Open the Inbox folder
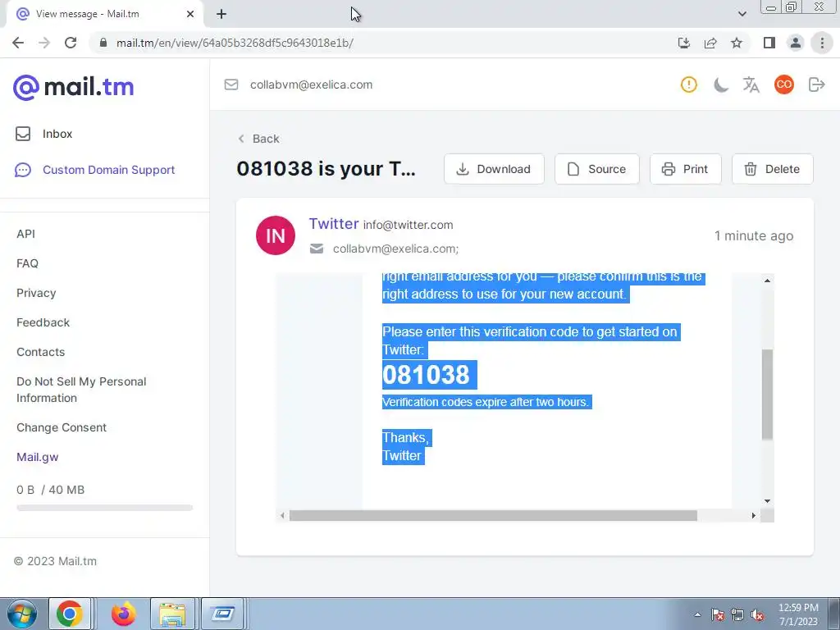This screenshot has height=630, width=840. [x=44, y=134]
